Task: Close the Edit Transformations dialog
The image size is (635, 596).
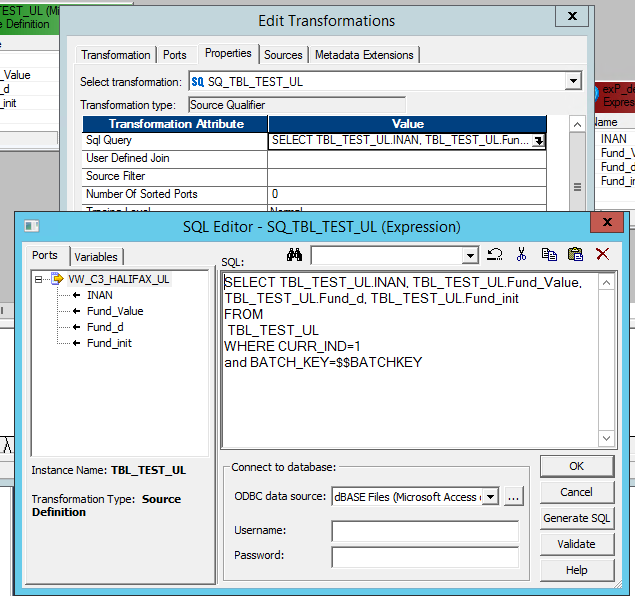Action: point(572,16)
